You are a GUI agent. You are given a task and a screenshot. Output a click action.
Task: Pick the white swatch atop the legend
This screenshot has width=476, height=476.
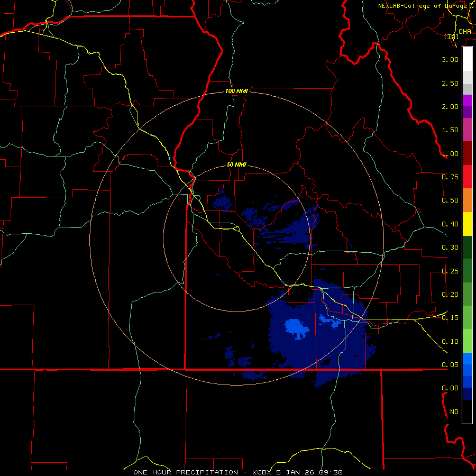467,59
